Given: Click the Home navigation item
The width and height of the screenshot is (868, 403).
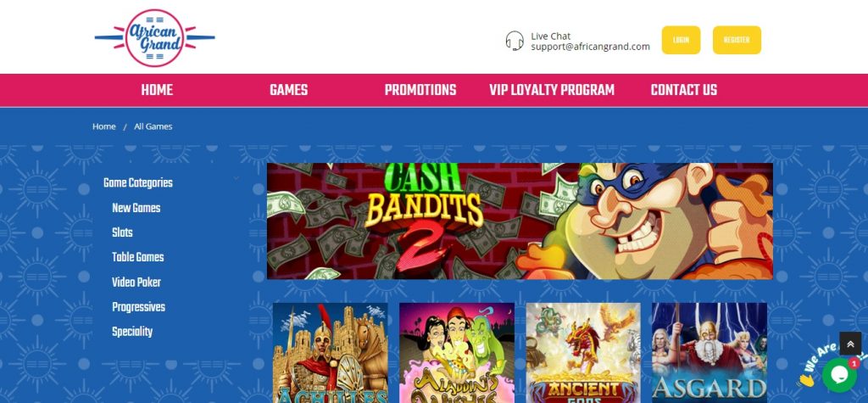Looking at the screenshot, I should [157, 90].
